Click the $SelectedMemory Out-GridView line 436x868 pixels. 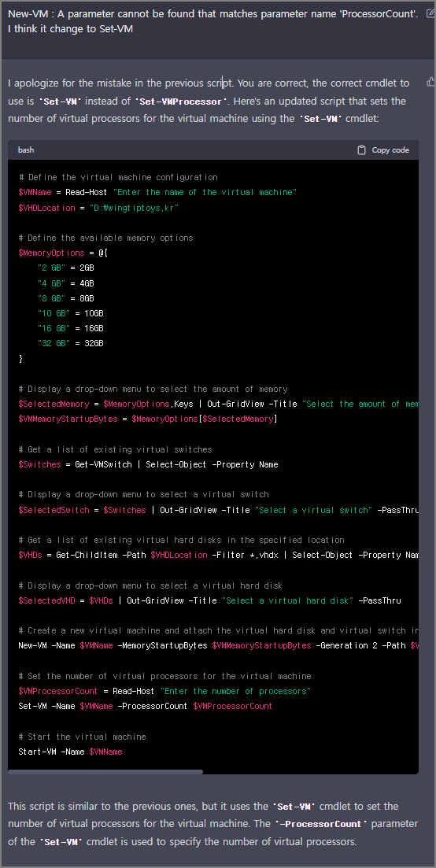(218, 404)
